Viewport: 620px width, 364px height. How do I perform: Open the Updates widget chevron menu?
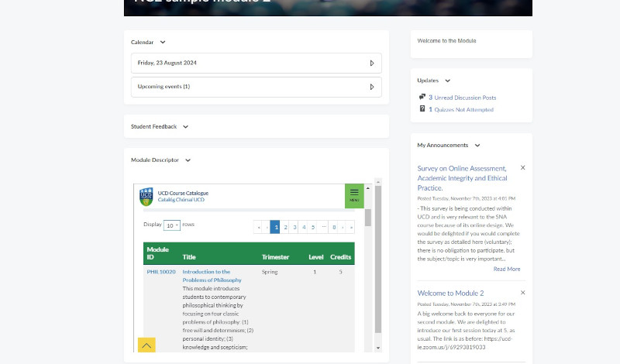pos(448,81)
